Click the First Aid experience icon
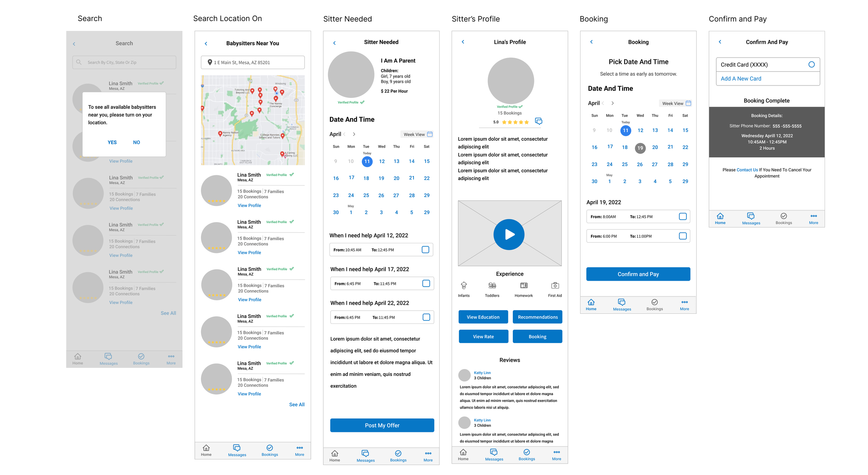The height and width of the screenshot is (475, 868). coord(555,286)
